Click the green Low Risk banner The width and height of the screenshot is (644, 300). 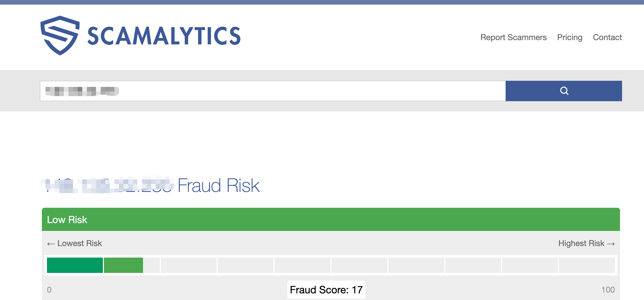(331, 220)
